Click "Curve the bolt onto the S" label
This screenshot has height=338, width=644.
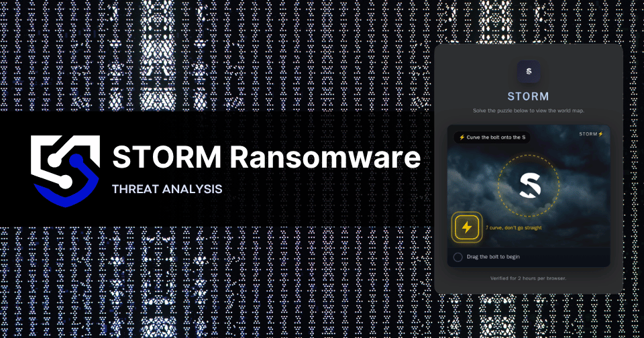click(492, 137)
